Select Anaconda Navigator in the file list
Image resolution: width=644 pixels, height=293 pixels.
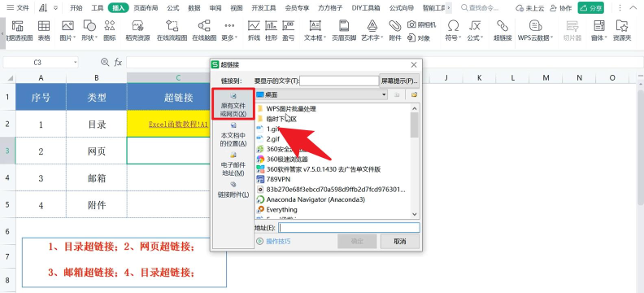pos(315,199)
